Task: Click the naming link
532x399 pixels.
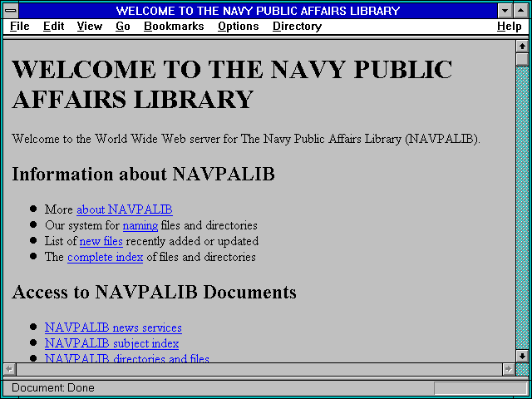Action: pyautogui.click(x=140, y=225)
